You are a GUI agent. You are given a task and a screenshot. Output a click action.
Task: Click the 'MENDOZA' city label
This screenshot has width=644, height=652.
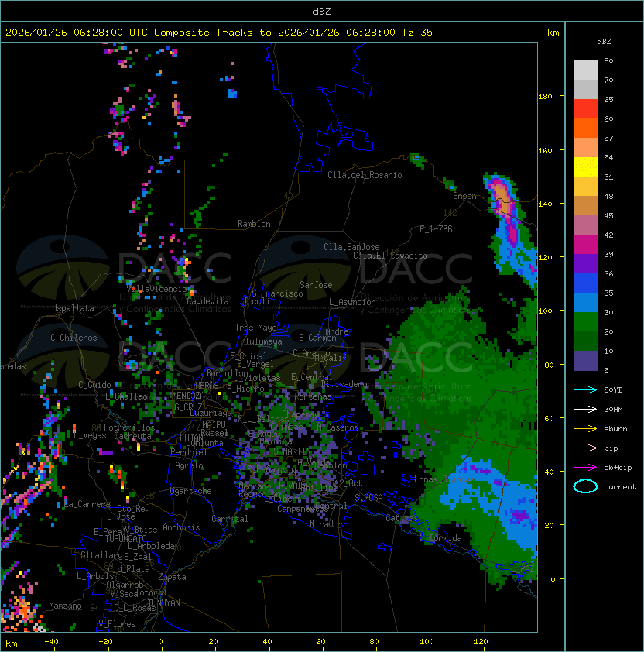click(188, 396)
